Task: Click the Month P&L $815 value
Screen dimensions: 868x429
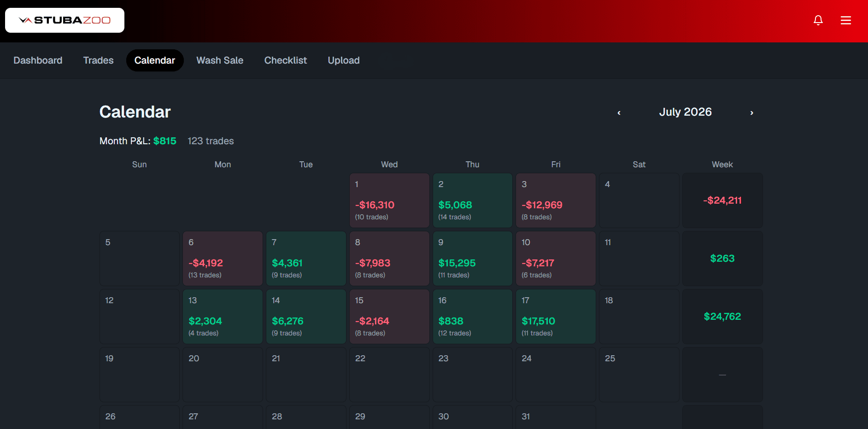Action: 164,141
